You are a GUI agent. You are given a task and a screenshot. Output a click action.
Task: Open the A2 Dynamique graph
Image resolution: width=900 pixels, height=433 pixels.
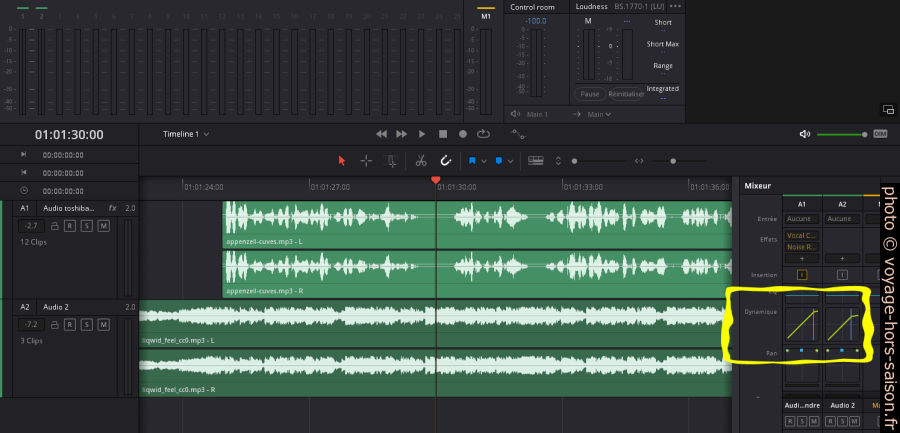(842, 324)
